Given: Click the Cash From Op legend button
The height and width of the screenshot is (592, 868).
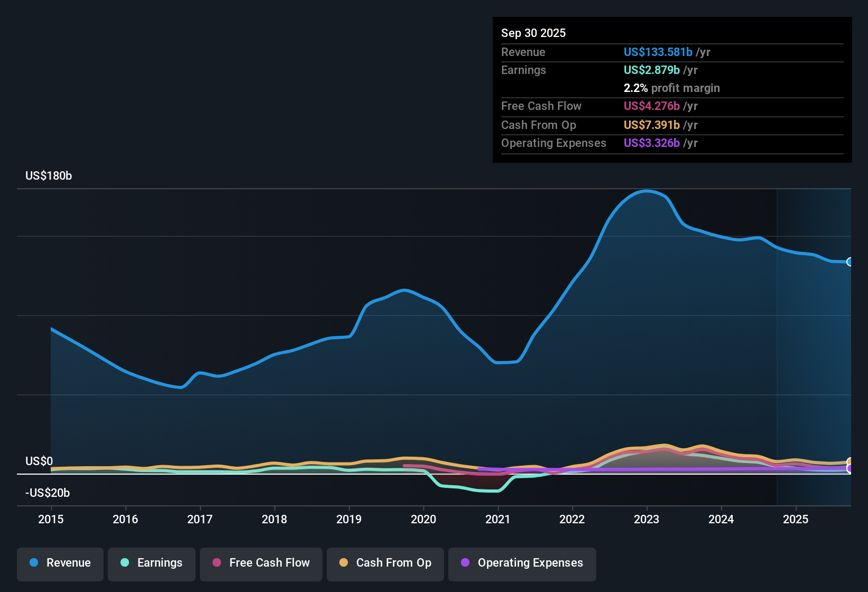Looking at the screenshot, I should [x=385, y=563].
